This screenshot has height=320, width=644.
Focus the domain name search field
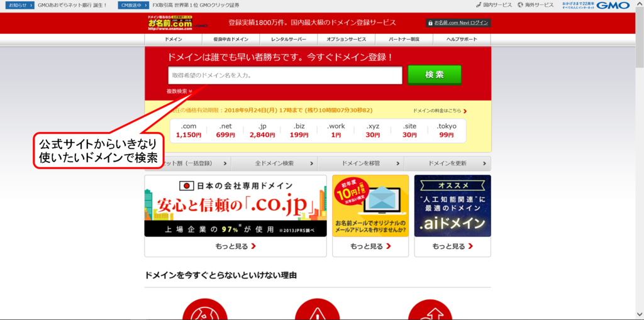pos(285,75)
